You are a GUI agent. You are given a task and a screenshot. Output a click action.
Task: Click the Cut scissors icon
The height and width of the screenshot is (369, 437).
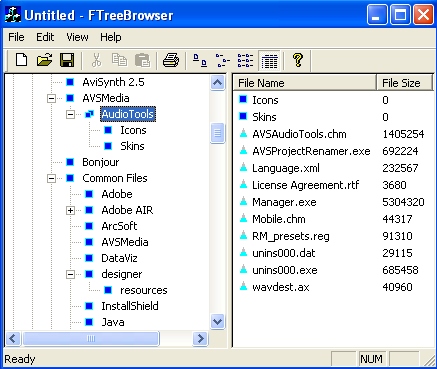pos(96,60)
